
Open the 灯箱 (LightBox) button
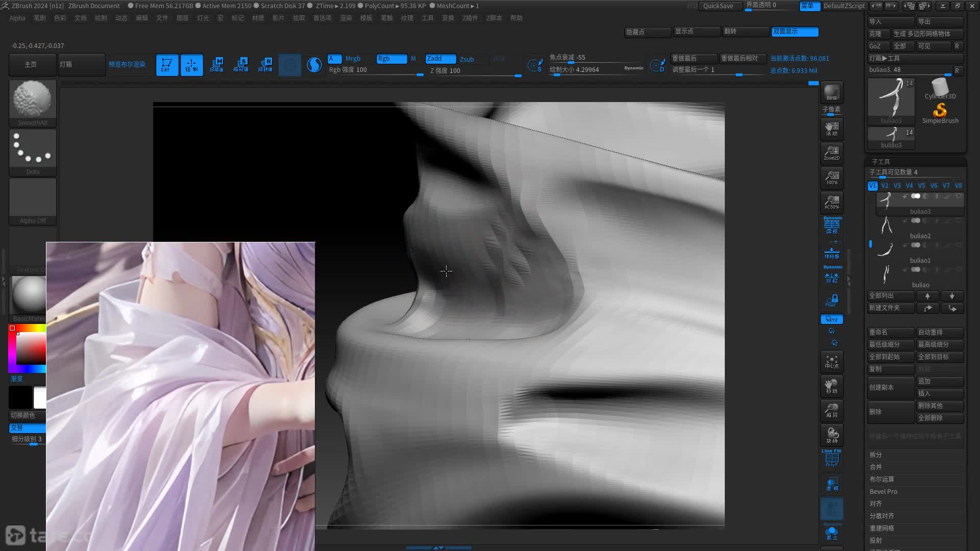[x=81, y=65]
